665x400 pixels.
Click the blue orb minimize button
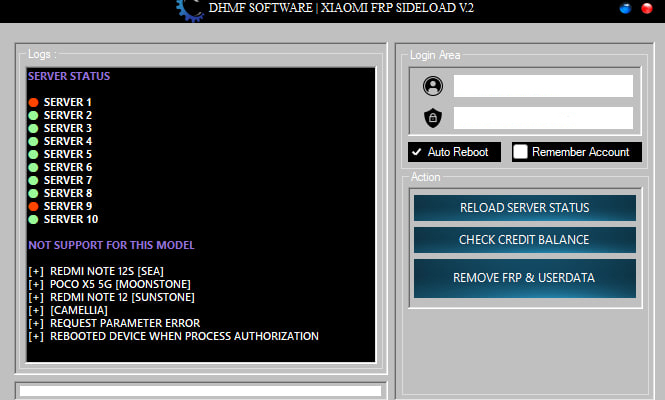(x=625, y=8)
